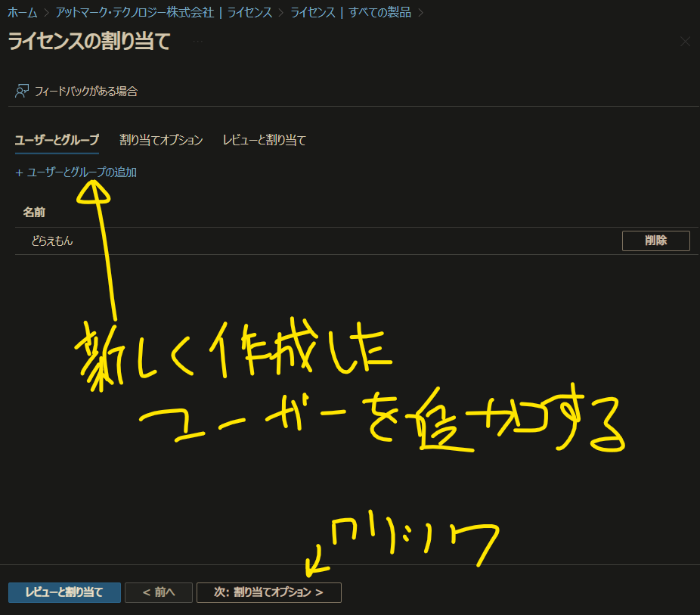700x615 pixels.
Task: Open the ユーザーとグループの追加 link
Action: click(x=81, y=172)
